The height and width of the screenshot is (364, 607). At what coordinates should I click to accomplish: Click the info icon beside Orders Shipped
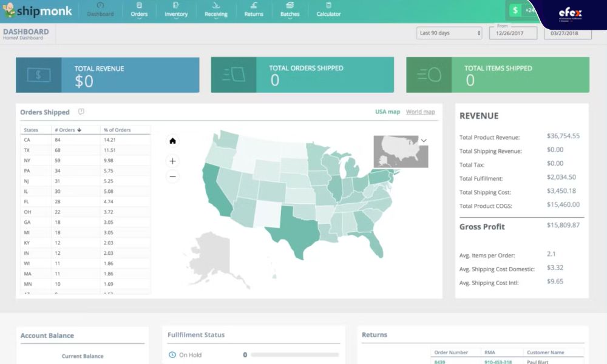coord(81,112)
